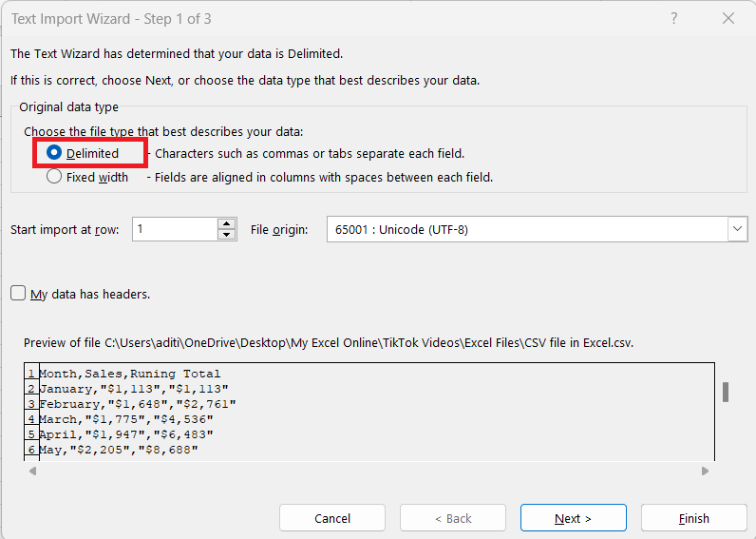The width and height of the screenshot is (756, 539).
Task: Click preview row starting with February
Action: click(x=138, y=404)
